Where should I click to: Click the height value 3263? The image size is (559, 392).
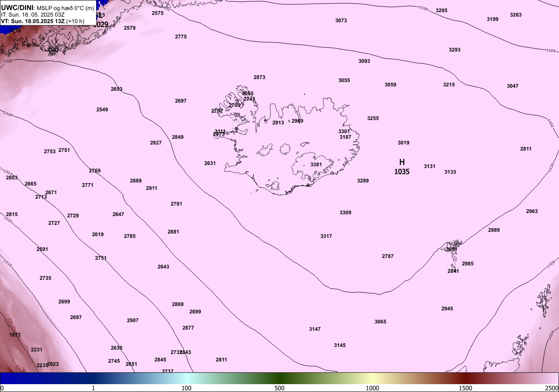(x=516, y=15)
